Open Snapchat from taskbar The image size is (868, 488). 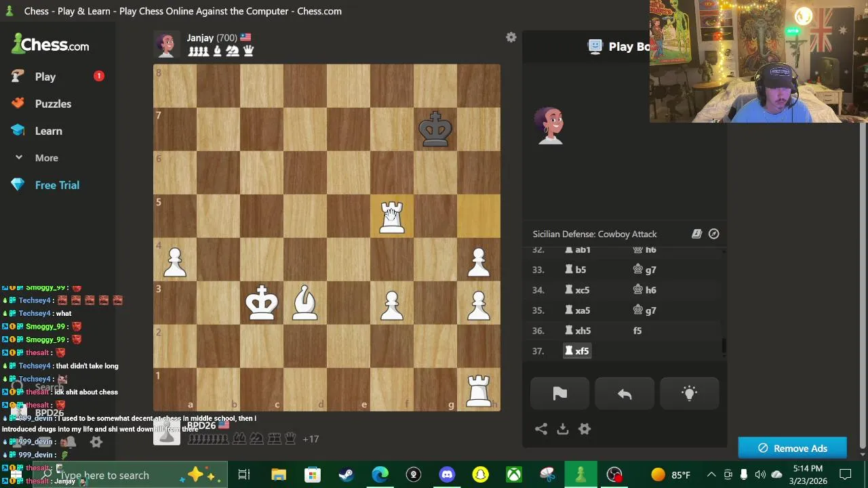point(480,474)
